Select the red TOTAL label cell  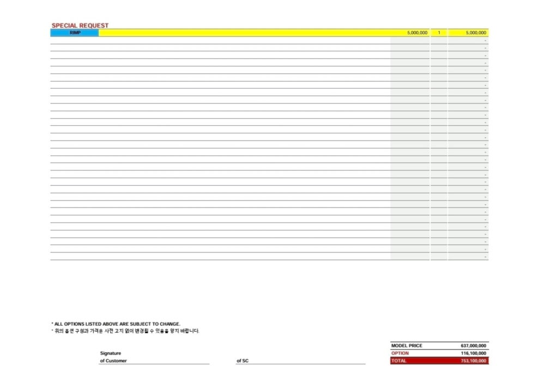point(406,360)
